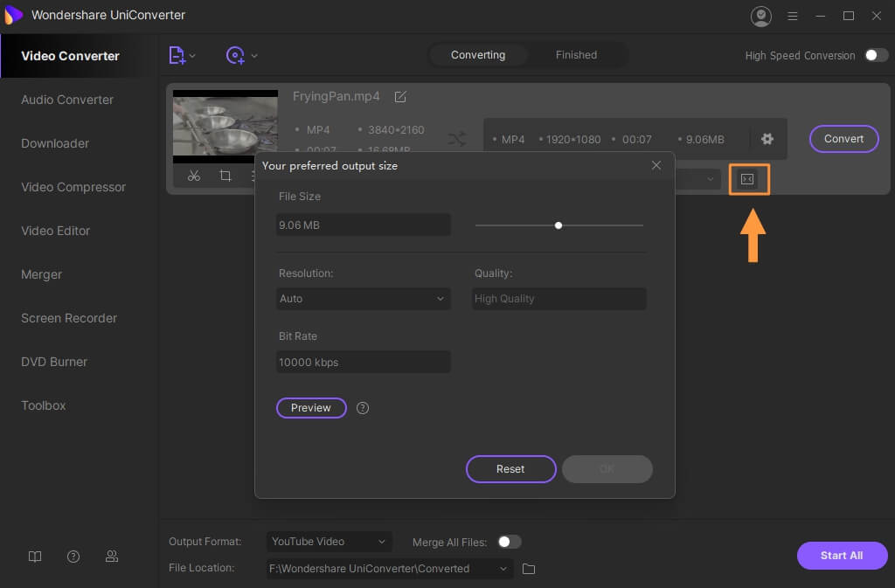The width and height of the screenshot is (895, 588).
Task: Open output folder icon beside File Location
Action: pos(528,569)
